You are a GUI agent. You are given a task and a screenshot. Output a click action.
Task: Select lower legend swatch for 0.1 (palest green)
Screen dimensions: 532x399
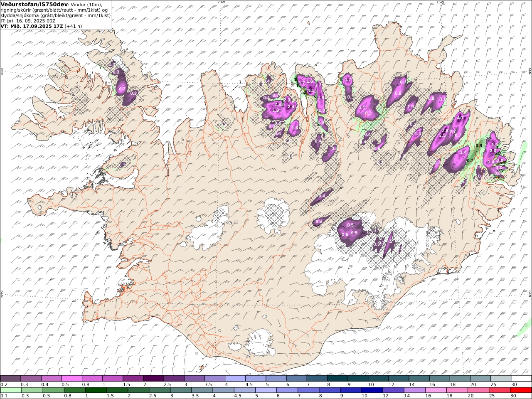[x=11, y=390]
